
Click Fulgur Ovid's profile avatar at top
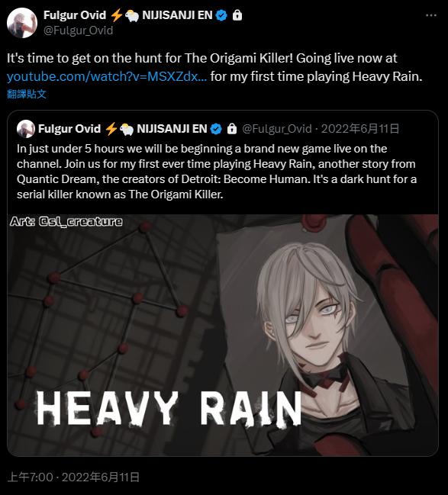pyautogui.click(x=22, y=23)
